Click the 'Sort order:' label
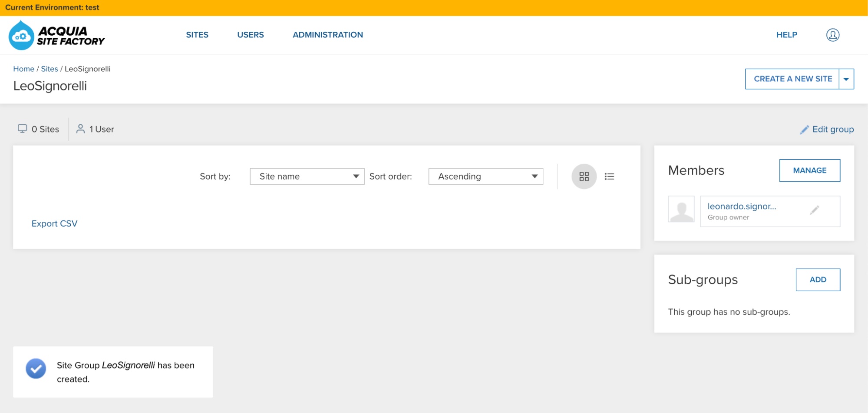The height and width of the screenshot is (413, 868). point(390,177)
